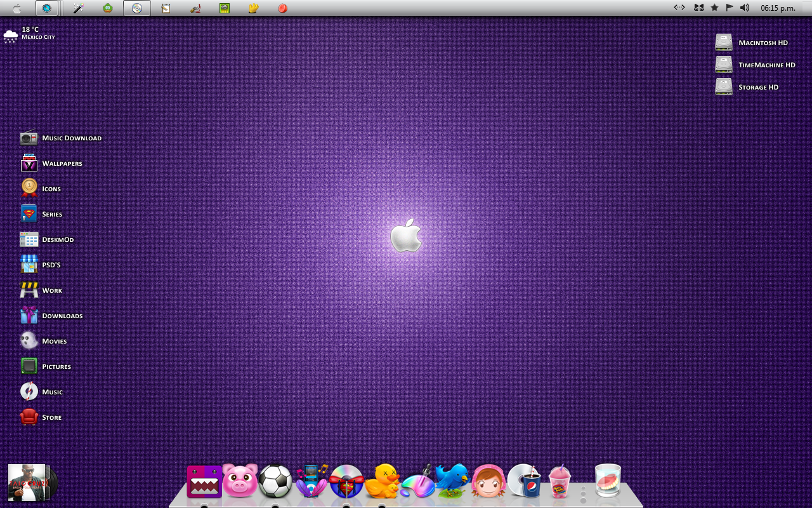Open the Apple menu in the top bar

16,8
